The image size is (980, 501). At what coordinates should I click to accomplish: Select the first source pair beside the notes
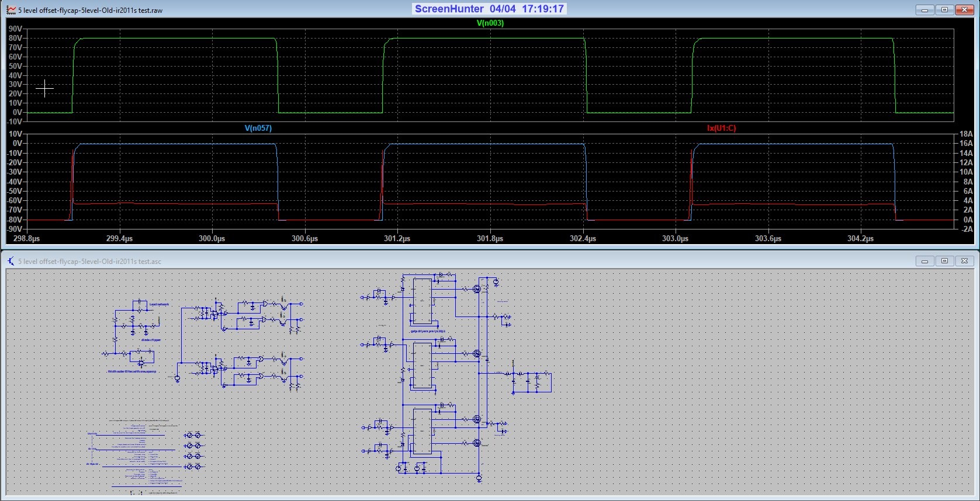193,436
